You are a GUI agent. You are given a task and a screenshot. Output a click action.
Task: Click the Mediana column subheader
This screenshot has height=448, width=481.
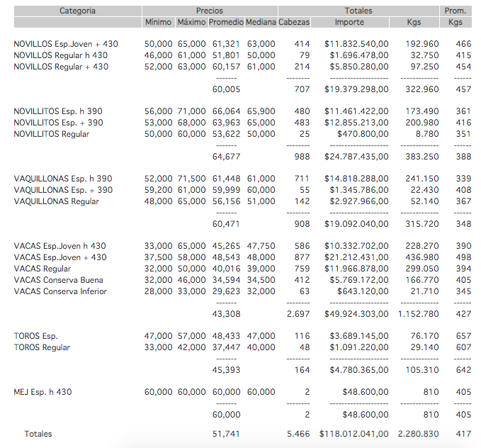[260, 23]
